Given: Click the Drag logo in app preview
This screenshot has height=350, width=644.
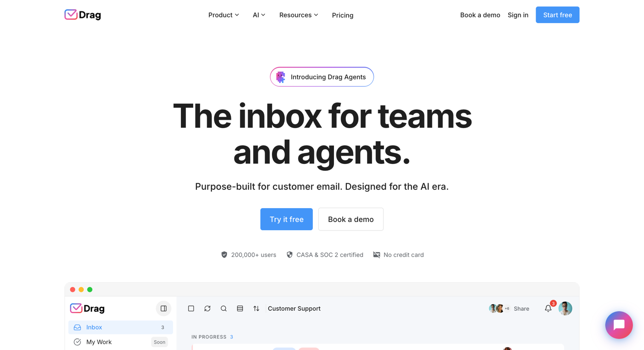Looking at the screenshot, I should point(87,309).
